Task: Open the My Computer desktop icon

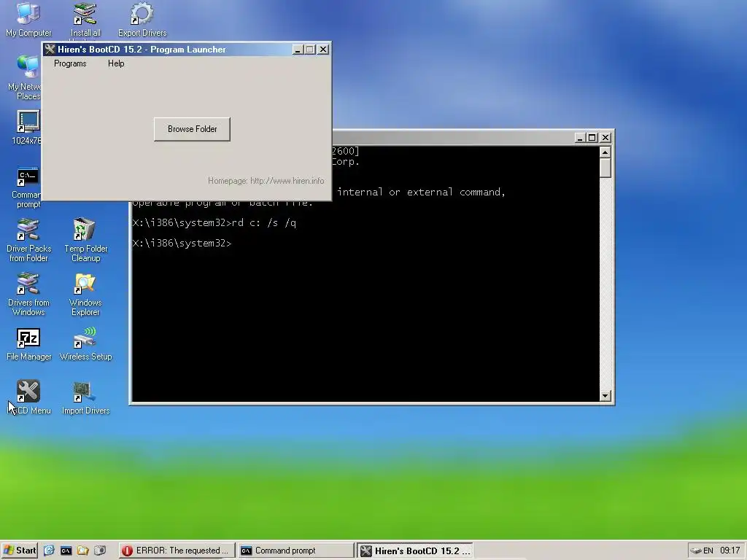Action: tap(28, 19)
